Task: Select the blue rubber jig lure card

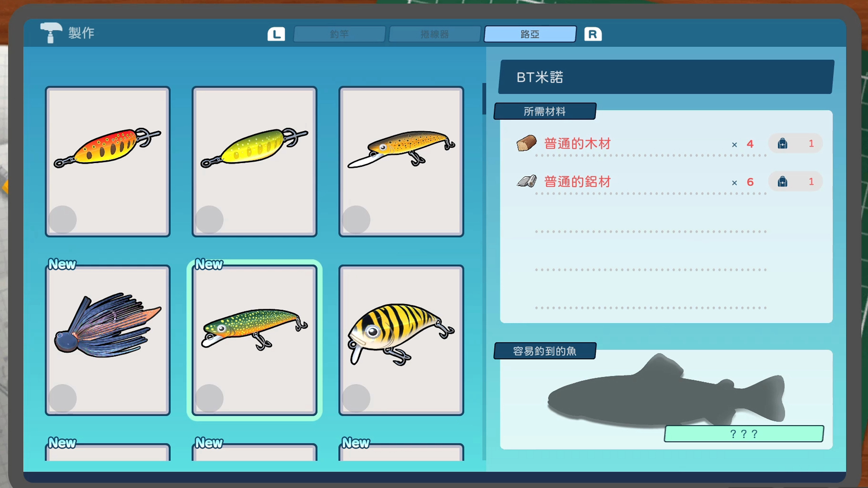Action: [108, 340]
